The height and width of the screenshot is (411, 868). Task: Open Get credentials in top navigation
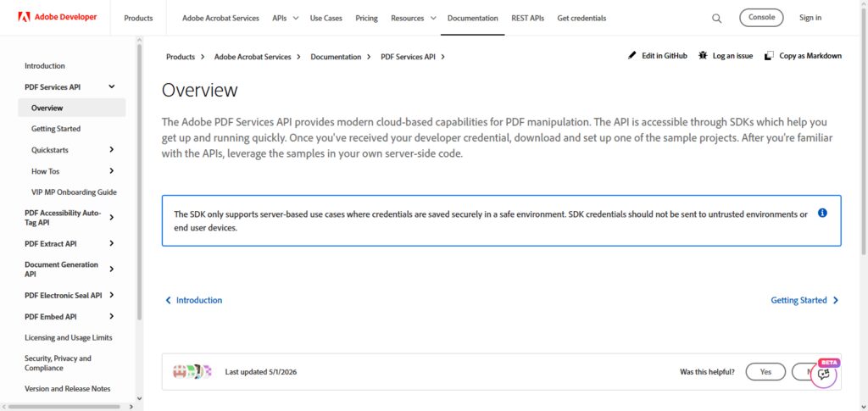[x=581, y=19]
